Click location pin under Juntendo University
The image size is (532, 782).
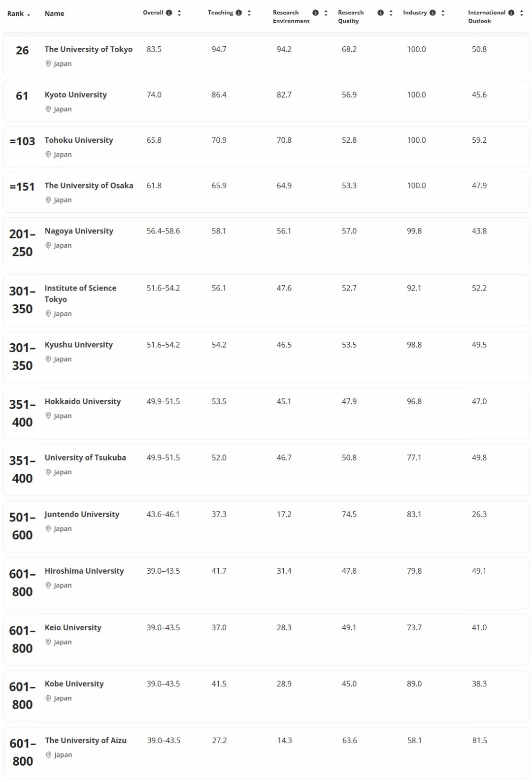point(48,528)
